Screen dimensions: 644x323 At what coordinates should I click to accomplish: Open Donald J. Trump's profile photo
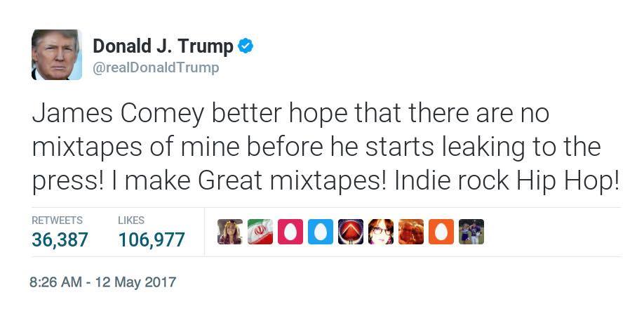pos(57,55)
